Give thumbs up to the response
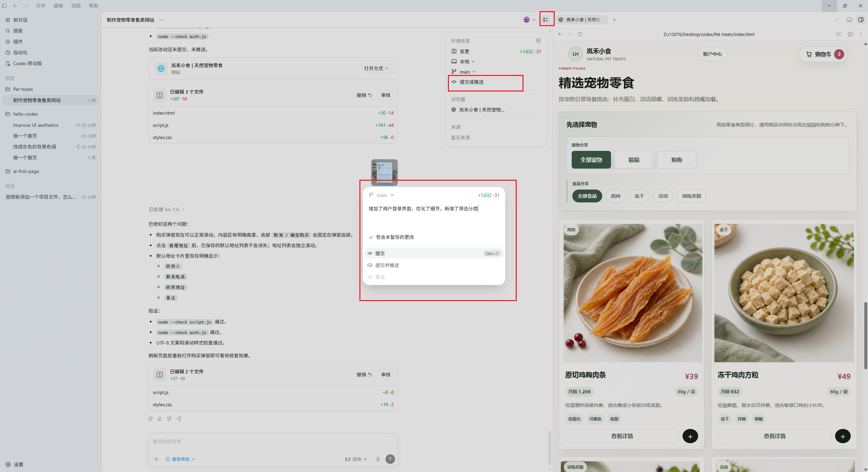Image resolution: width=868 pixels, height=472 pixels. click(x=160, y=419)
